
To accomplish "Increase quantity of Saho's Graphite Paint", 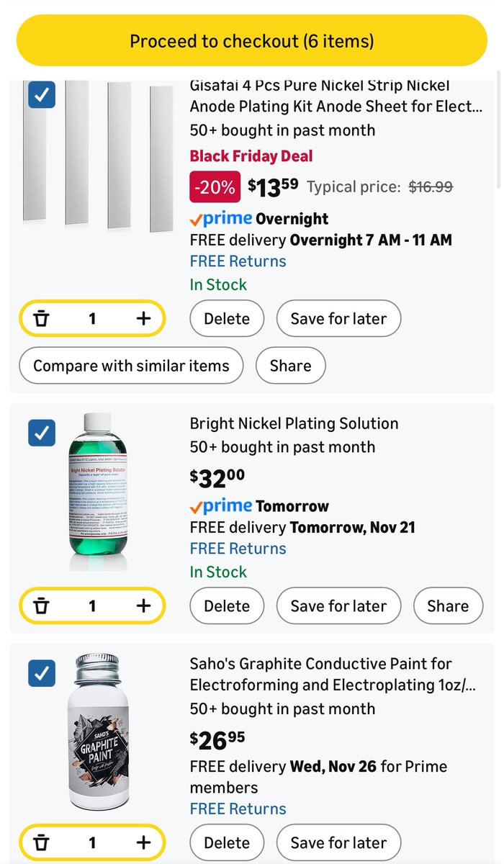I will pos(143,842).
